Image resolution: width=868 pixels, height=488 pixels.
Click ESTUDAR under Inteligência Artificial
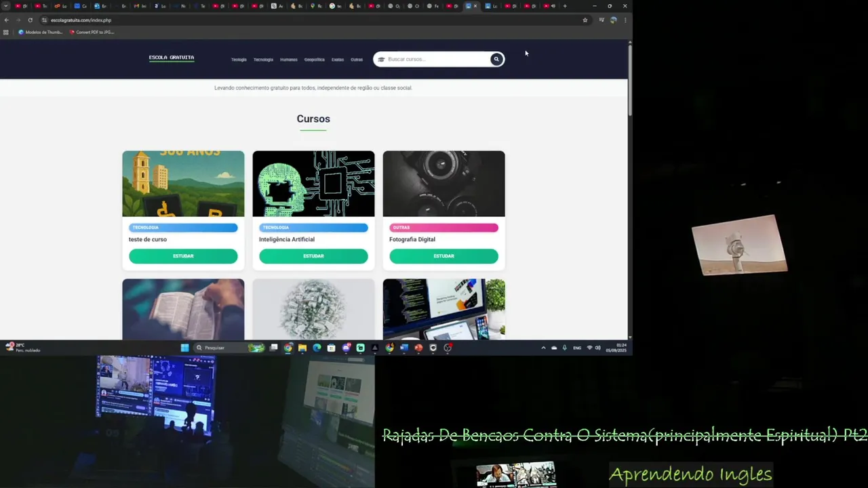coord(313,256)
